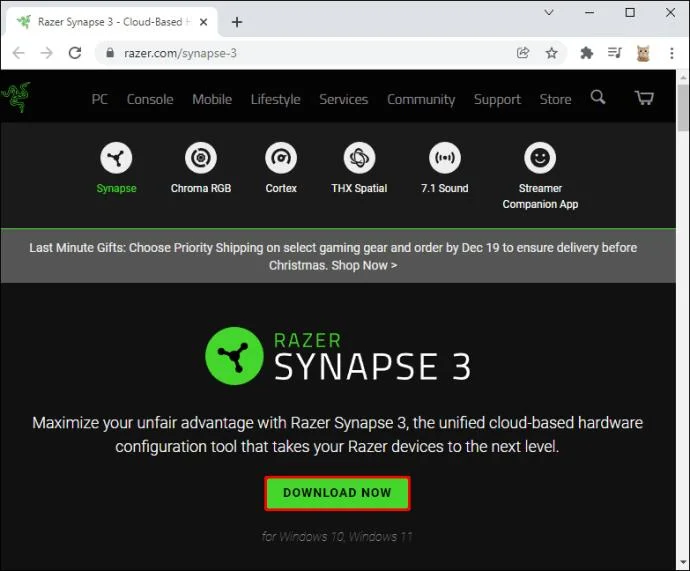Click the DOWNLOAD NOW button
Screen dimensions: 690x571
coord(337,493)
